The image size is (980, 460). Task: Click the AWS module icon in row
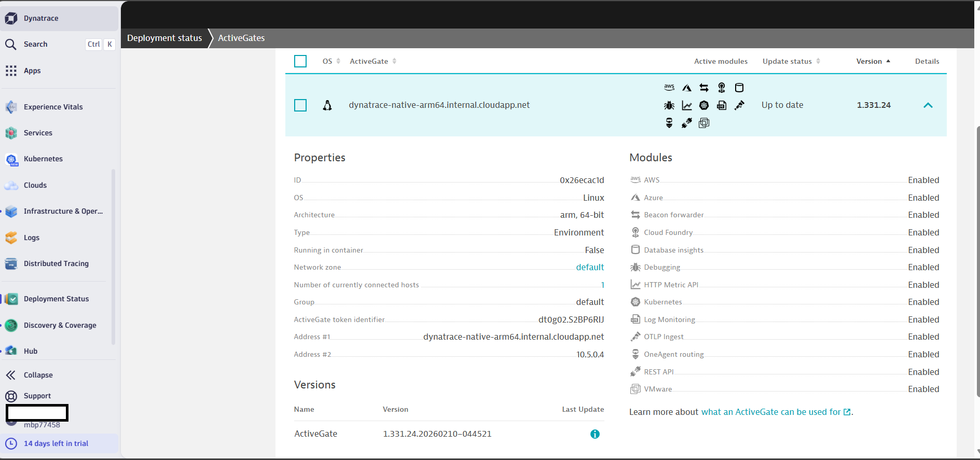669,87
